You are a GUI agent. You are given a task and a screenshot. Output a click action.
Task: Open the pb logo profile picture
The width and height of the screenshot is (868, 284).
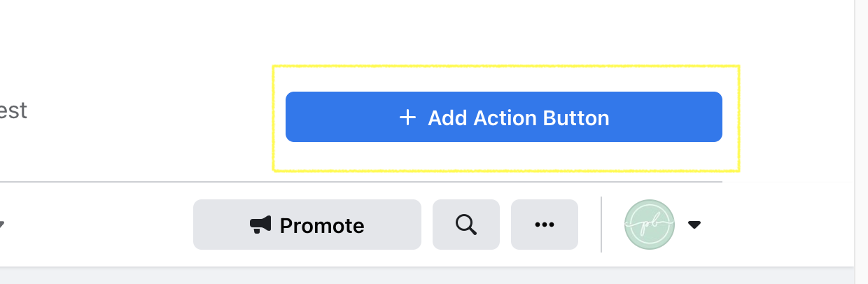650,225
